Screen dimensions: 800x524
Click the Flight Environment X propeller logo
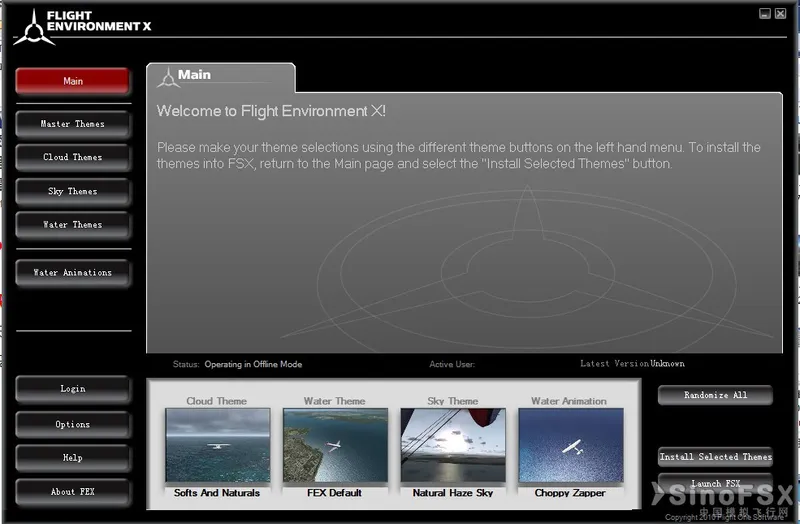pos(35,26)
